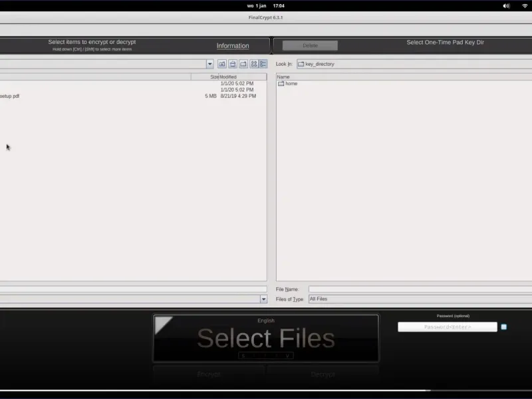
Task: Click the Create New Folder icon
Action: [243, 64]
